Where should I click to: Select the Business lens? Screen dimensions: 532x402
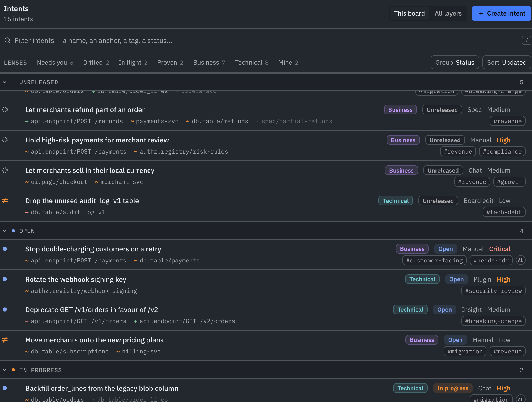coord(209,63)
